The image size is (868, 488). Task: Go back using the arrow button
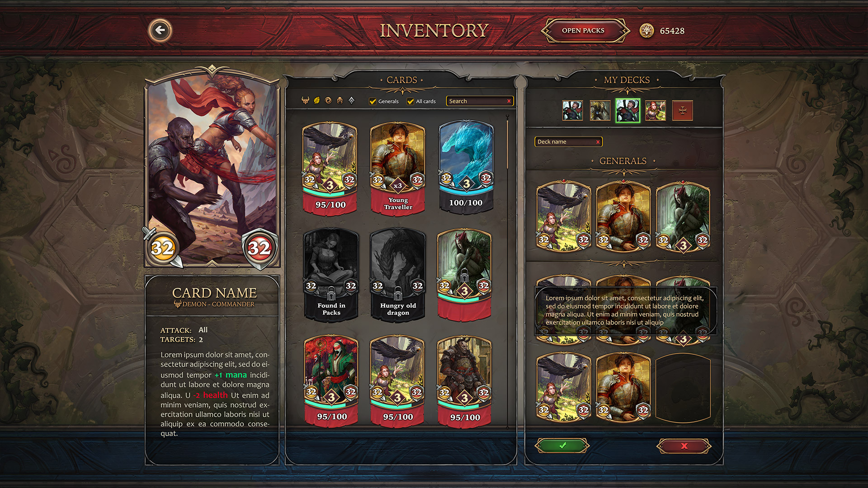160,31
